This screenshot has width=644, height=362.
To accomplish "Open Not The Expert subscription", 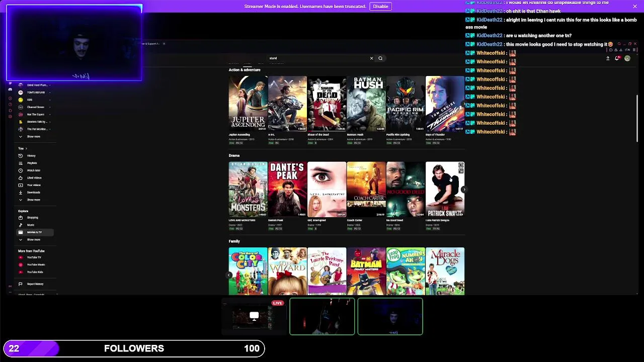I will coord(35,115).
